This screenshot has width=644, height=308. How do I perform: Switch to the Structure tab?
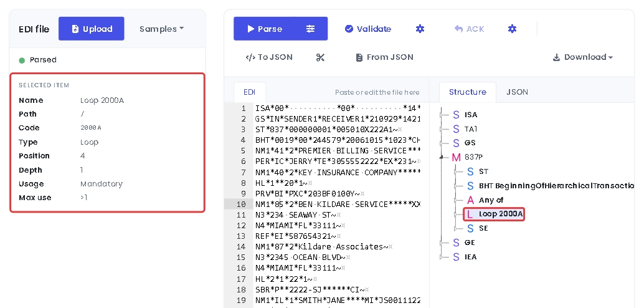pos(467,92)
